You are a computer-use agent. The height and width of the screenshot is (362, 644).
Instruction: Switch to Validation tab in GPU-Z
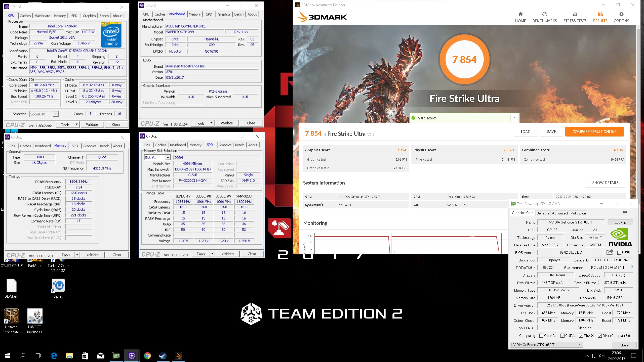[578, 213]
